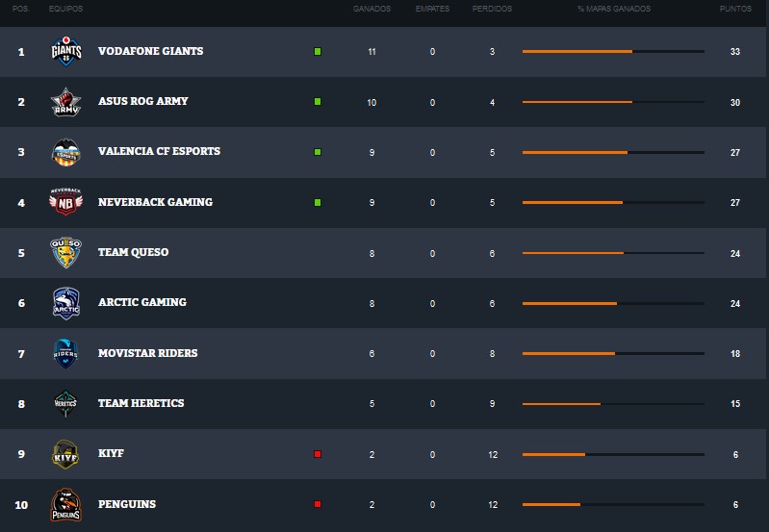
Task: Click the KIYF team logo
Action: pyautogui.click(x=65, y=454)
